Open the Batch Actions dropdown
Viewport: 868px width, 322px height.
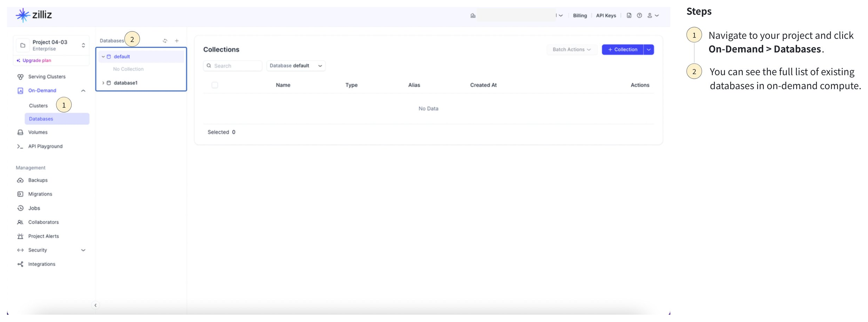[571, 50]
